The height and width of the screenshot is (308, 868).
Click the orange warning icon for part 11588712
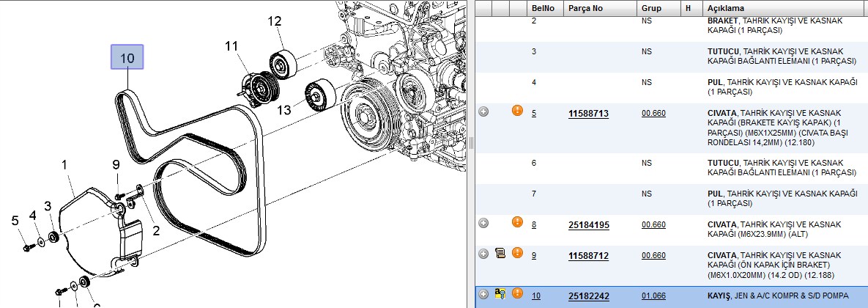(518, 252)
